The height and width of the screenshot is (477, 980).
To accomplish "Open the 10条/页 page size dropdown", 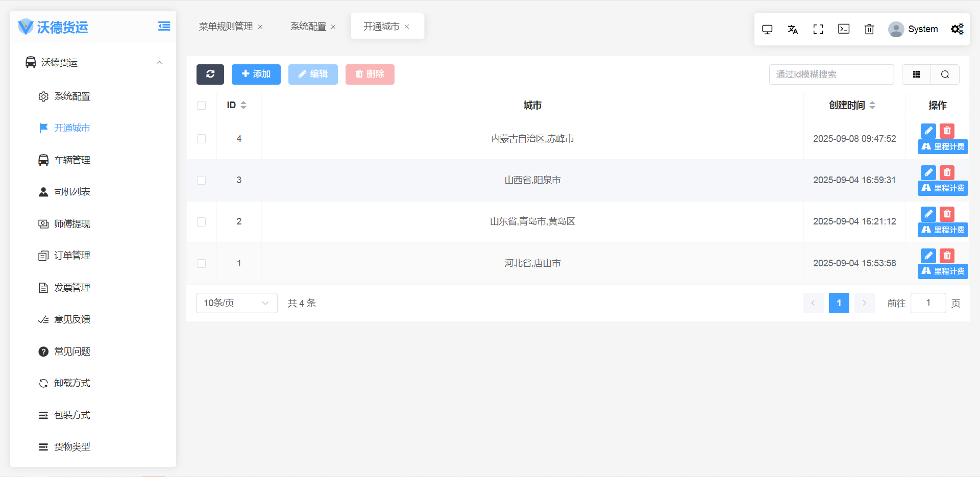I will 236,303.
